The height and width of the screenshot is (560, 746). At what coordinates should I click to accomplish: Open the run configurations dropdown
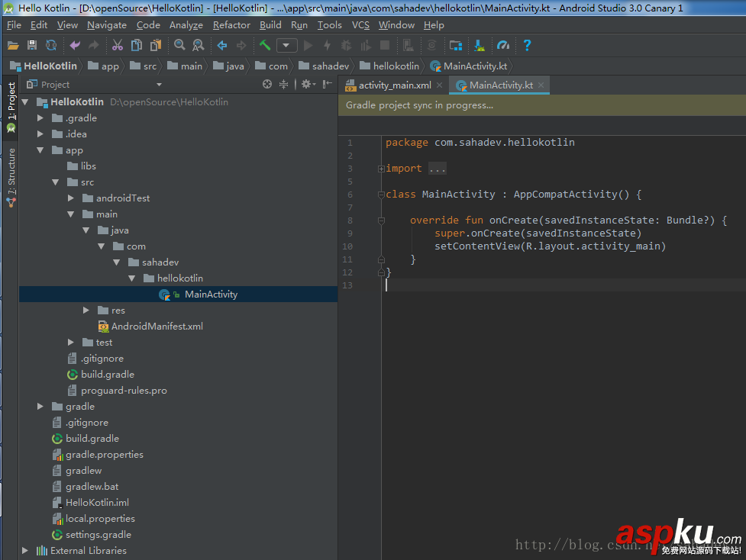pos(286,45)
